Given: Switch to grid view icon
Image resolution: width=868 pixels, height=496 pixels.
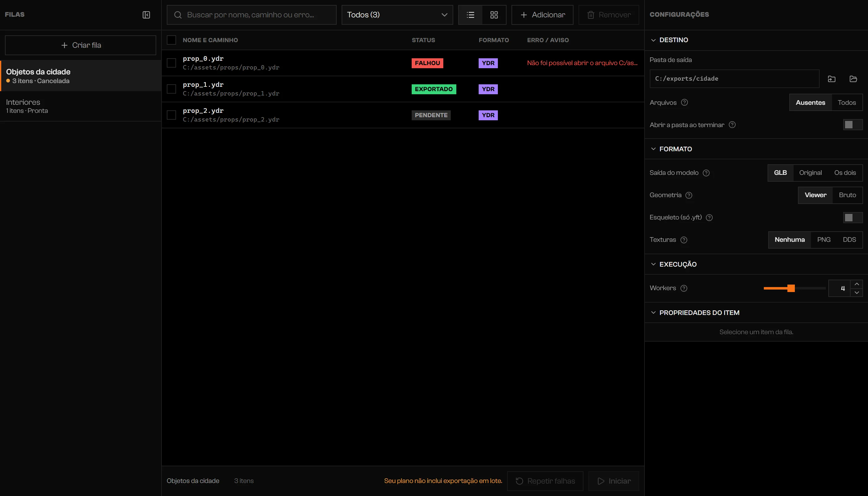Looking at the screenshot, I should pyautogui.click(x=494, y=15).
